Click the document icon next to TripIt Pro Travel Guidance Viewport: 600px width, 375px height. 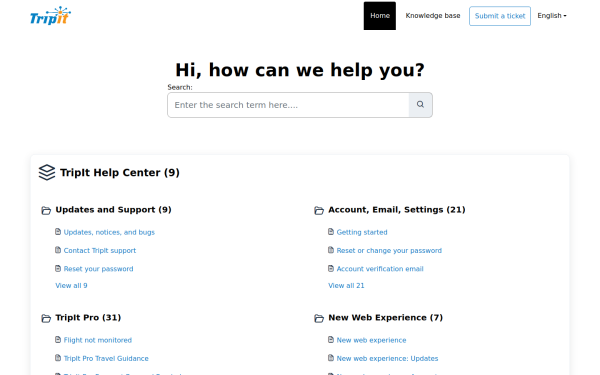pyautogui.click(x=58, y=358)
